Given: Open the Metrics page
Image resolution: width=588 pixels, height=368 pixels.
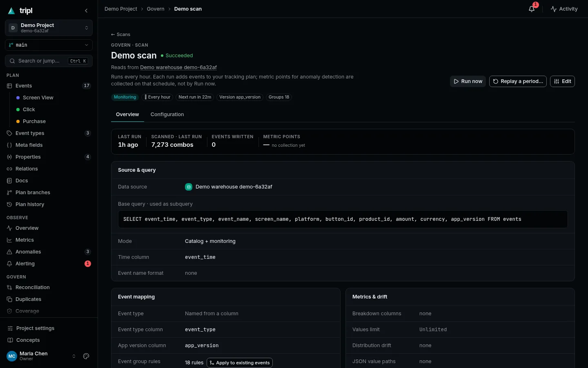Looking at the screenshot, I should point(49,240).
